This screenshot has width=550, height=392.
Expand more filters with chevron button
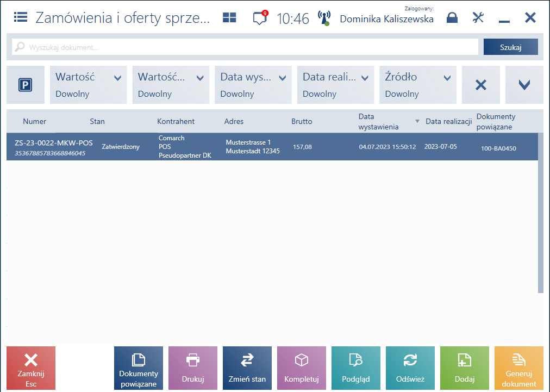(x=524, y=85)
